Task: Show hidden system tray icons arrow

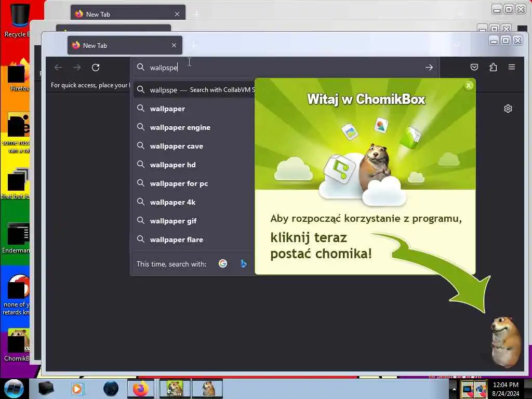Action: (454, 389)
